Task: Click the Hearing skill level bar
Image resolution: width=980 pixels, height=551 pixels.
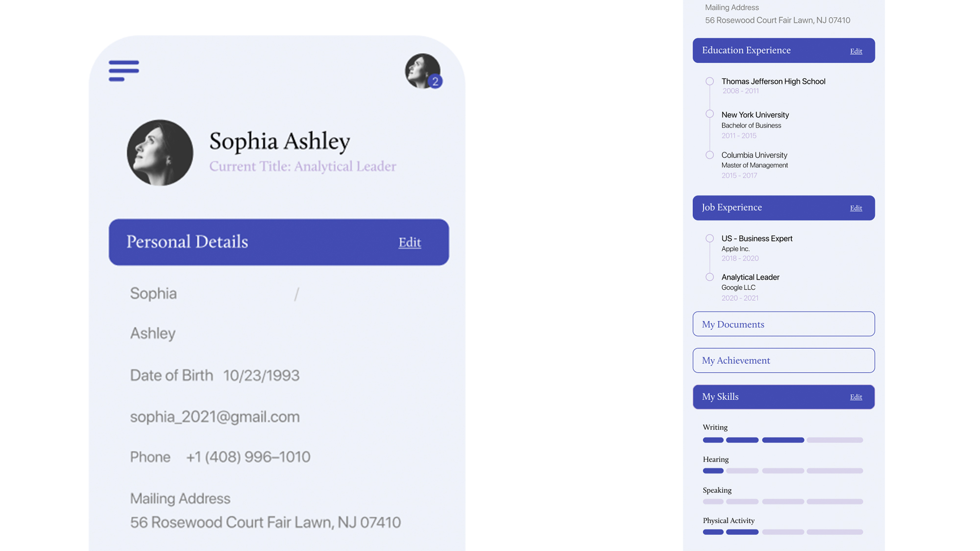Action: [x=783, y=471]
